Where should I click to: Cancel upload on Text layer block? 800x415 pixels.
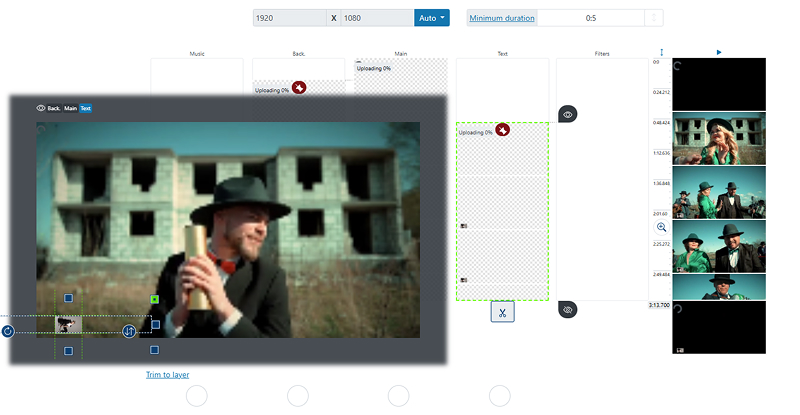click(x=503, y=130)
